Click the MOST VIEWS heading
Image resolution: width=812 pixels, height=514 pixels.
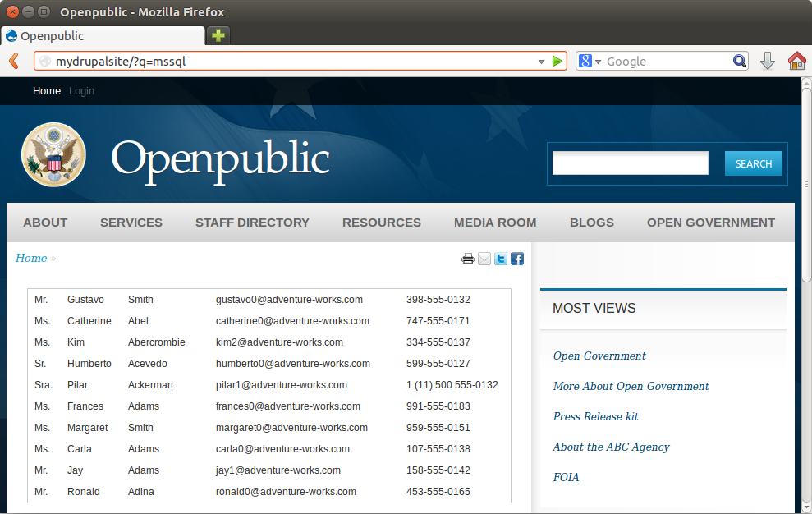point(594,308)
